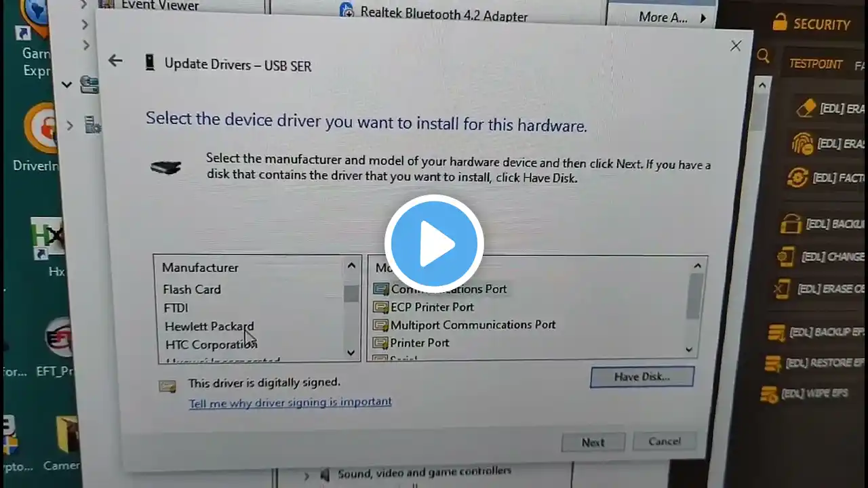Click the fingerprint [EDL] erase icon
Image resolution: width=868 pixels, height=488 pixels.
click(x=803, y=144)
